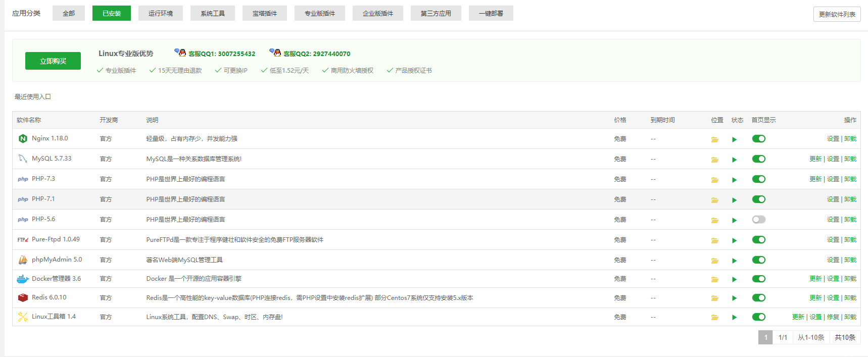868x357 pixels.
Task: Click the 客服QQ2: 2927440070 link
Action: point(317,54)
